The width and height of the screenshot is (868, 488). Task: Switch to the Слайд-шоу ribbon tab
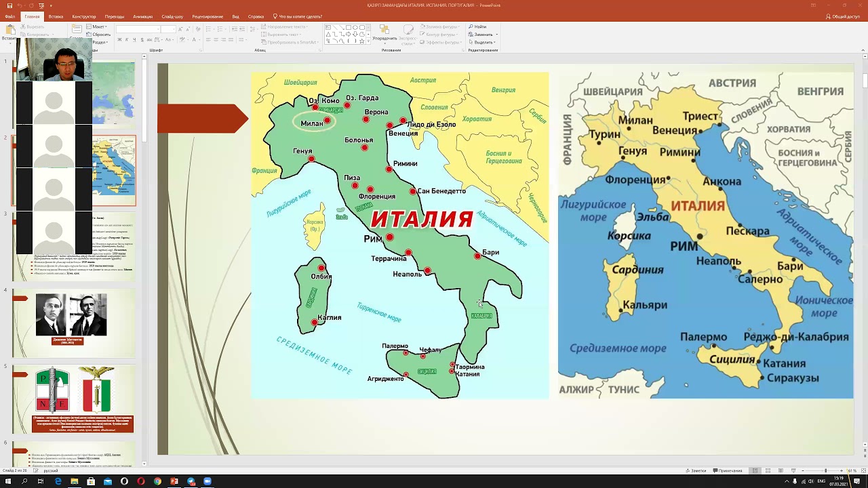click(172, 16)
